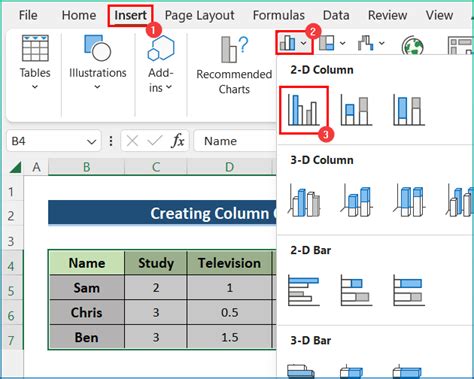
Task: Click the Creating Column title banner
Action: pos(162,213)
